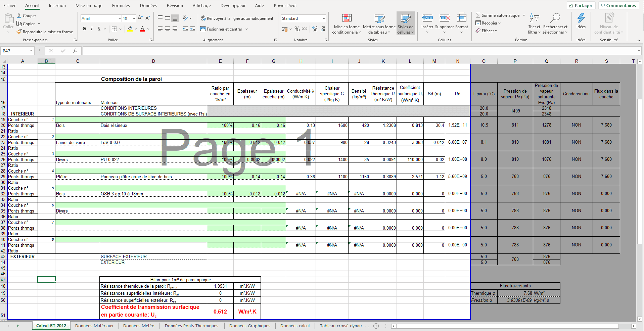Click the Insert cells icon

pyautogui.click(x=427, y=18)
